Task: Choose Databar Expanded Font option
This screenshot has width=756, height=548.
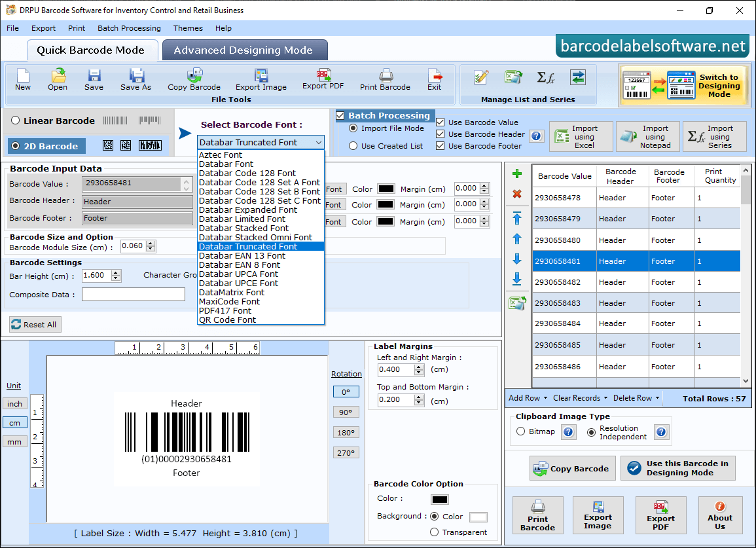Action: pyautogui.click(x=261, y=210)
